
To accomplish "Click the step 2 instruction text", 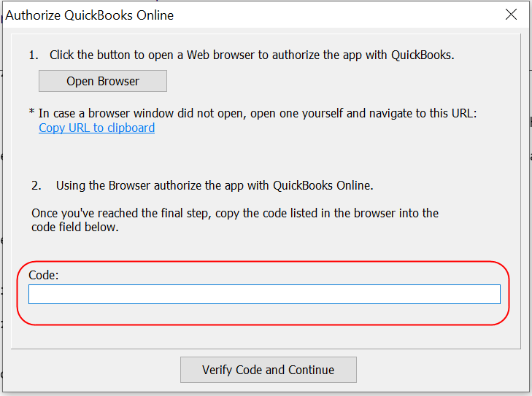I will (x=215, y=185).
